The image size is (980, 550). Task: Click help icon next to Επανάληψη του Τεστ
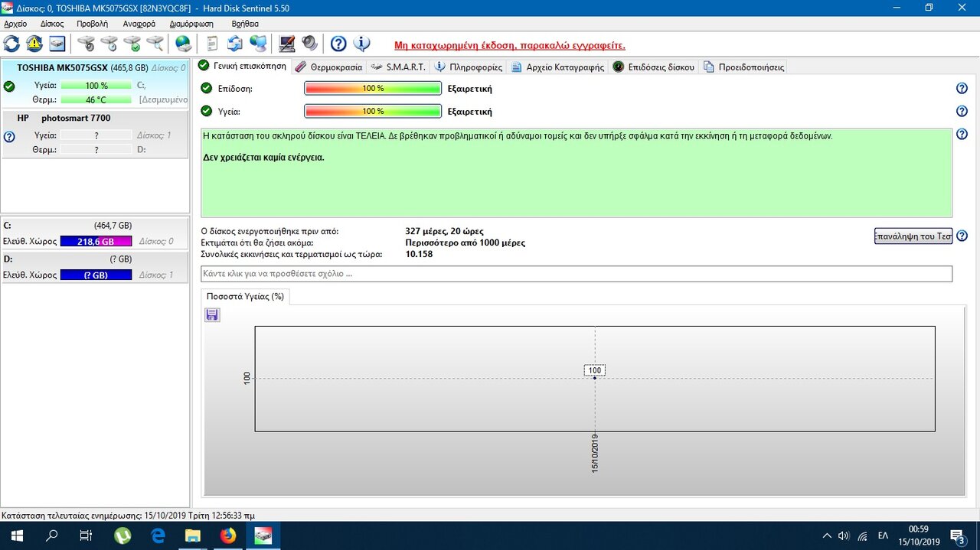click(962, 236)
